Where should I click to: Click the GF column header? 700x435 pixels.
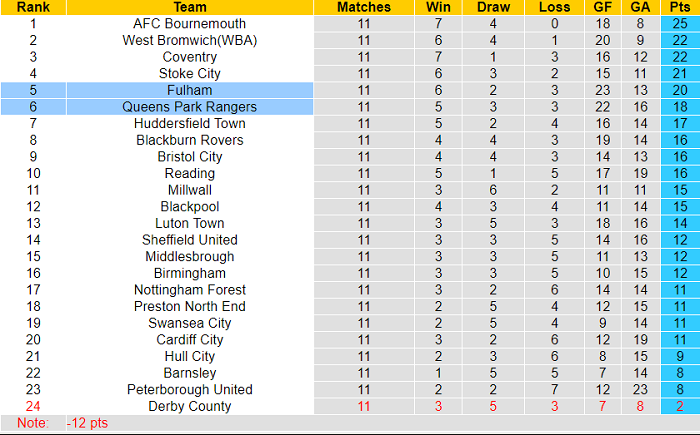(602, 7)
